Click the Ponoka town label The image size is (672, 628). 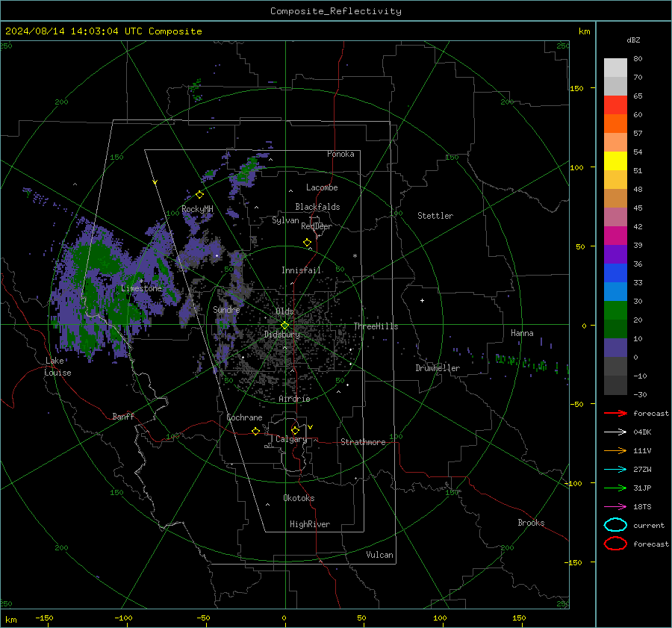[x=340, y=154]
